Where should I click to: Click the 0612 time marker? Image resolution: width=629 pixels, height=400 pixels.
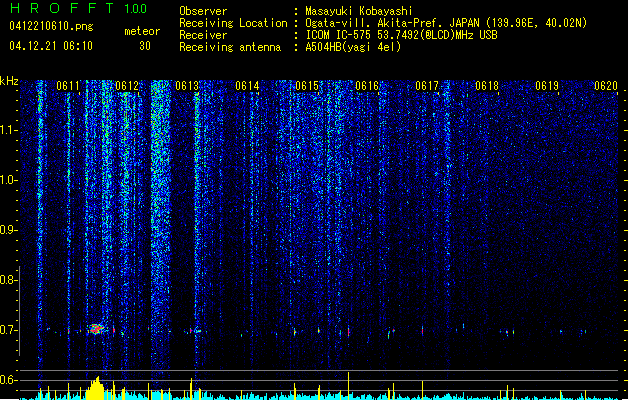[x=127, y=86]
